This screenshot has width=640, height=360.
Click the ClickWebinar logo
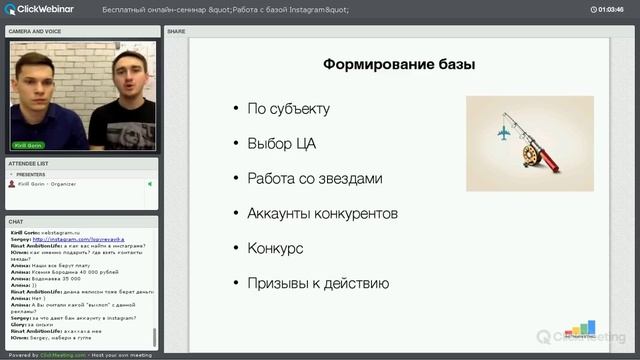[39, 9]
